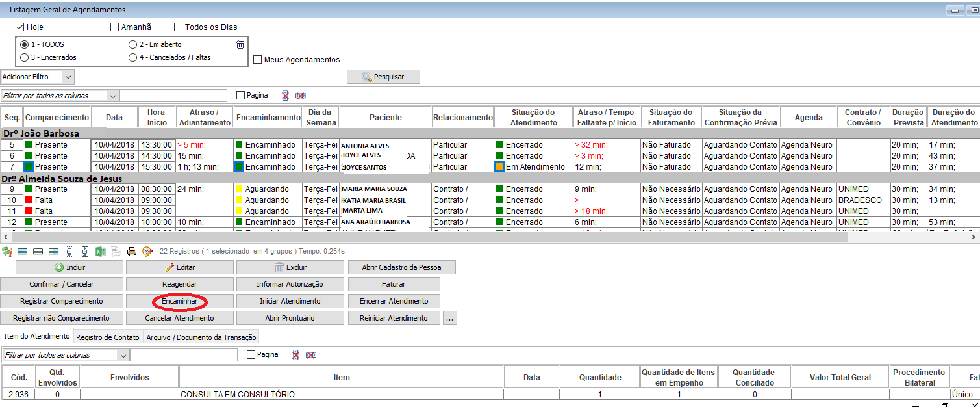Image resolution: width=980 pixels, height=407 pixels.
Task: Click the Incluir button
Action: 69,267
